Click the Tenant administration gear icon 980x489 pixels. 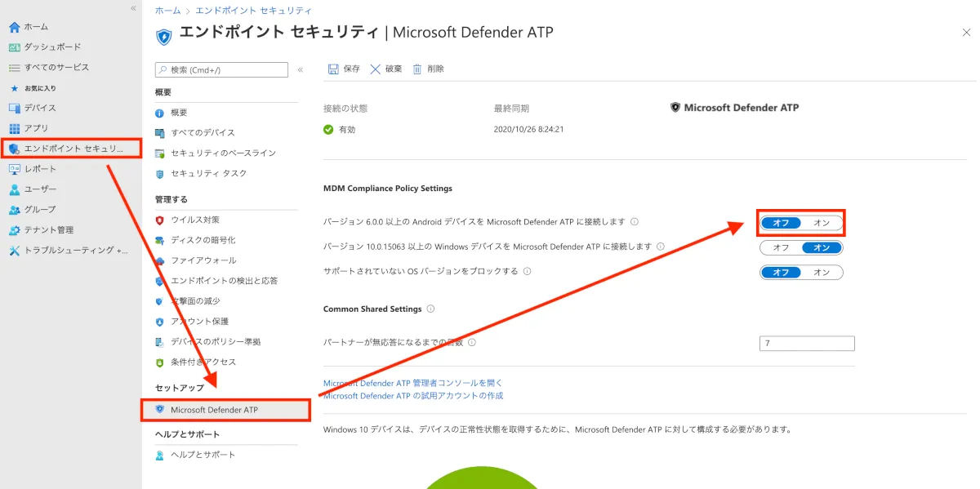pyautogui.click(x=14, y=230)
